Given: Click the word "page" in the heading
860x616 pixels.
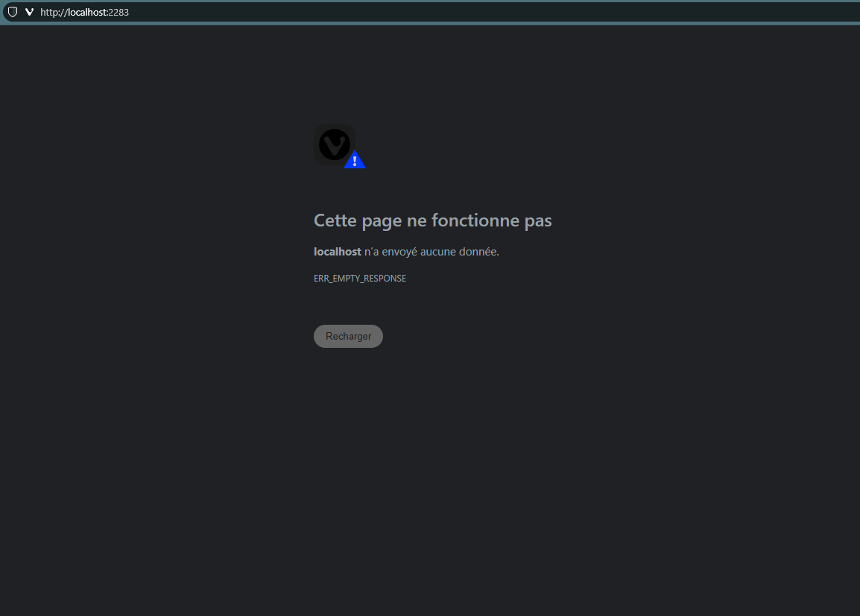Looking at the screenshot, I should tap(381, 220).
